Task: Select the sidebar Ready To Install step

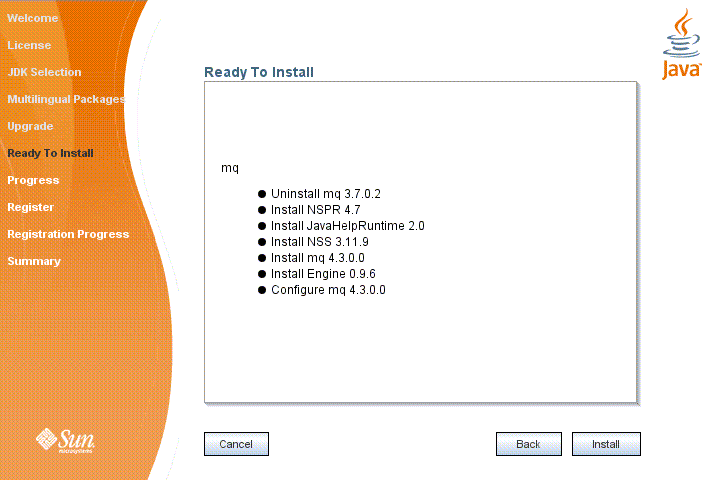Action: coord(50,153)
